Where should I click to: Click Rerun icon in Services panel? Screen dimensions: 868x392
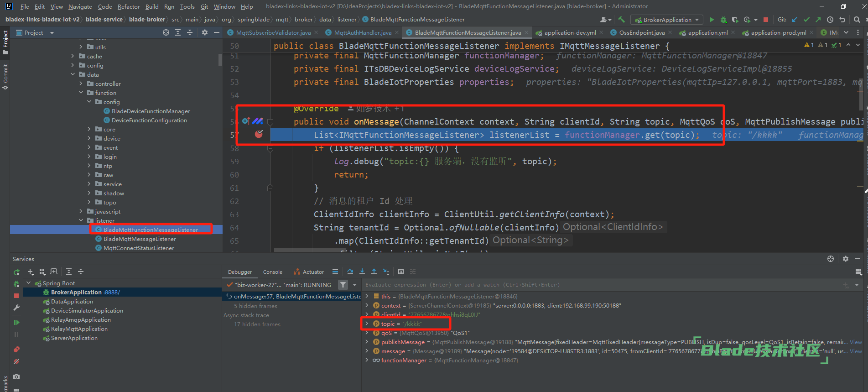[x=16, y=272]
